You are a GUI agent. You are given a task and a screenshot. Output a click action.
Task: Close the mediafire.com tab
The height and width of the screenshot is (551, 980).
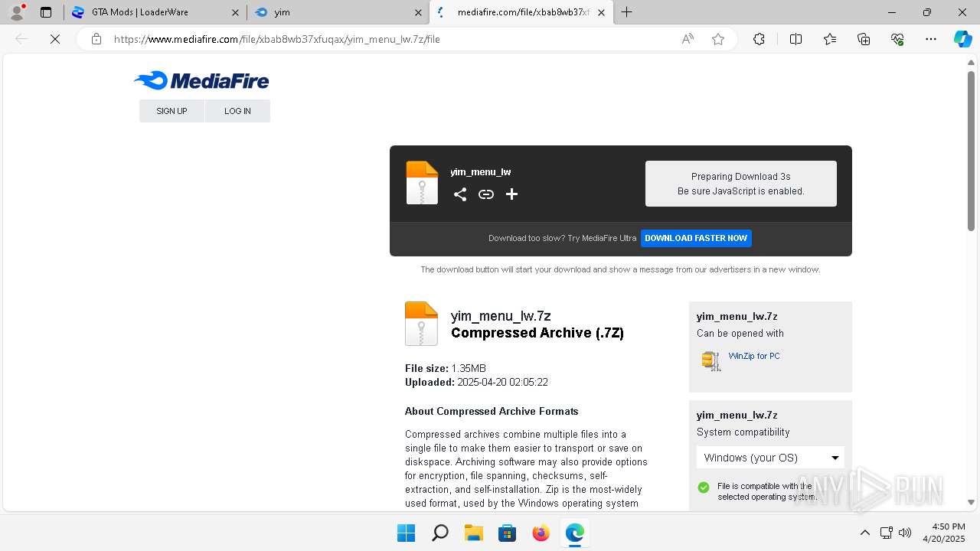[x=602, y=12]
